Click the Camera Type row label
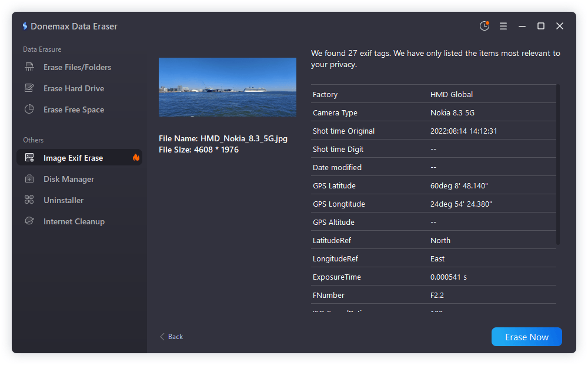 335,112
